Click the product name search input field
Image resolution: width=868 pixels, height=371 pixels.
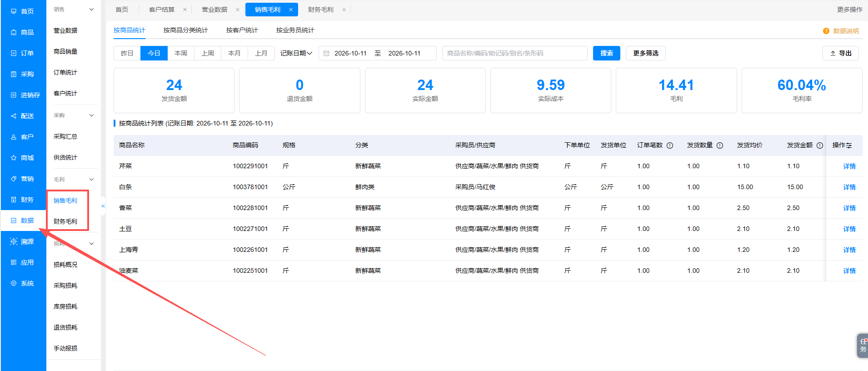(x=515, y=53)
